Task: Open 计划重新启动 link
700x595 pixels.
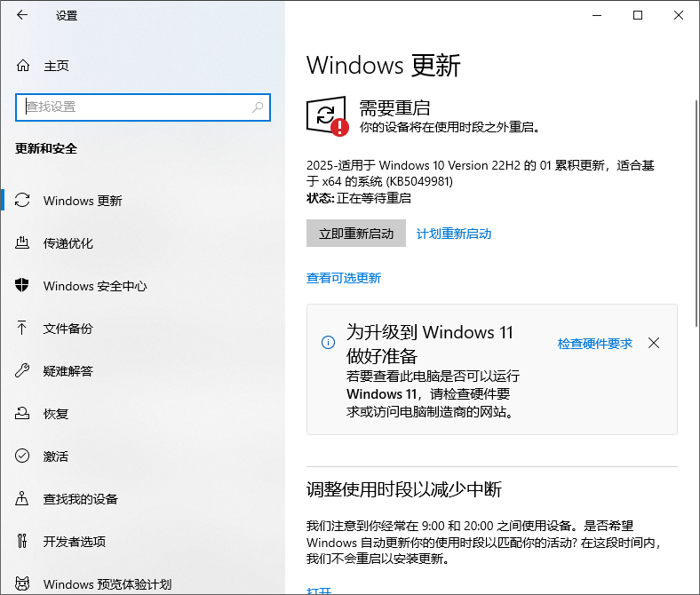Action: [x=454, y=234]
